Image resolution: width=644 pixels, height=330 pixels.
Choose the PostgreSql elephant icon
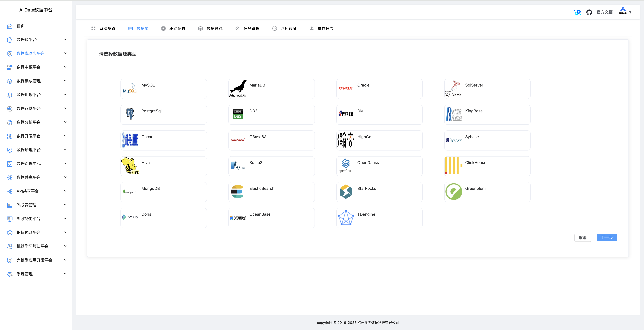coord(130,114)
